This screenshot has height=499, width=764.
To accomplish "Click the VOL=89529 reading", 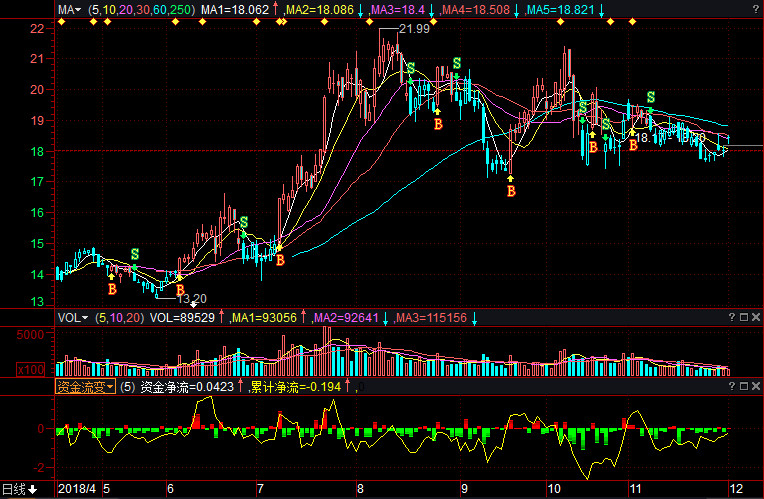I will pos(182,318).
